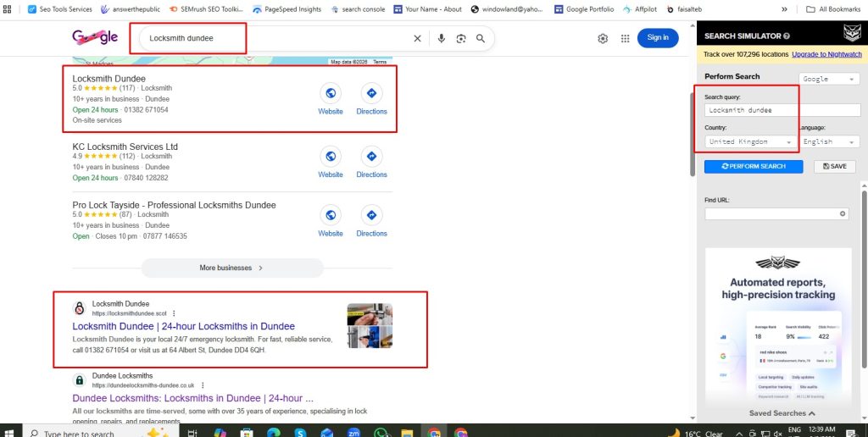This screenshot has height=437, width=868.
Task: Clear the Google search box with X
Action: (417, 38)
